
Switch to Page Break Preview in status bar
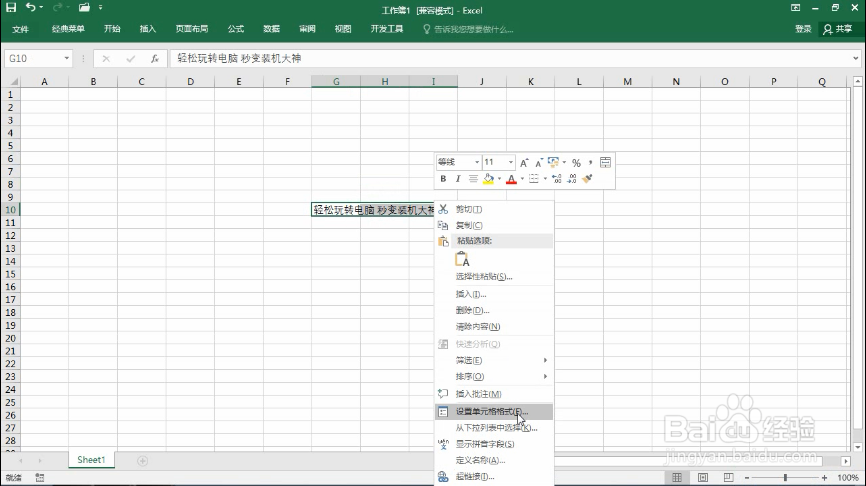(728, 478)
